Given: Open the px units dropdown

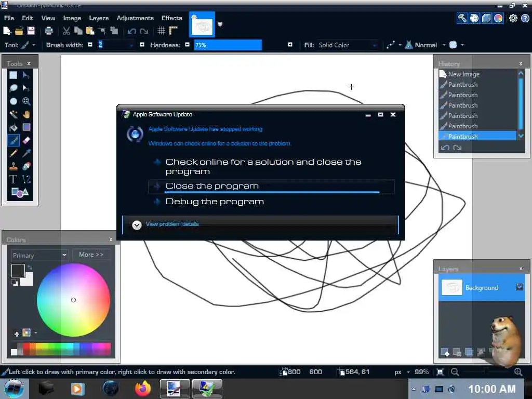Looking at the screenshot, I should click(408, 372).
